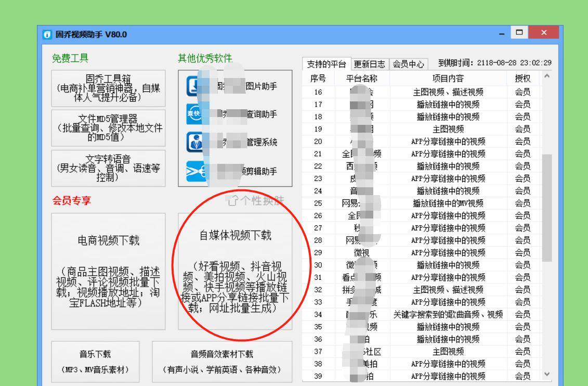
Task: Launch the 文字转语音 tool
Action: (109, 166)
